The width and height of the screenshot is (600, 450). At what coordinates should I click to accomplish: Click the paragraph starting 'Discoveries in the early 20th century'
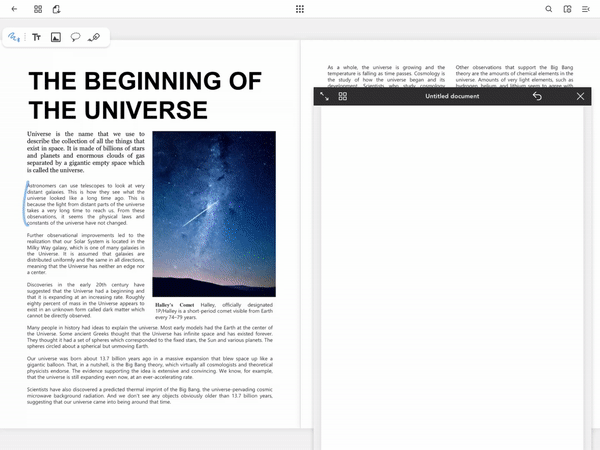[86, 300]
